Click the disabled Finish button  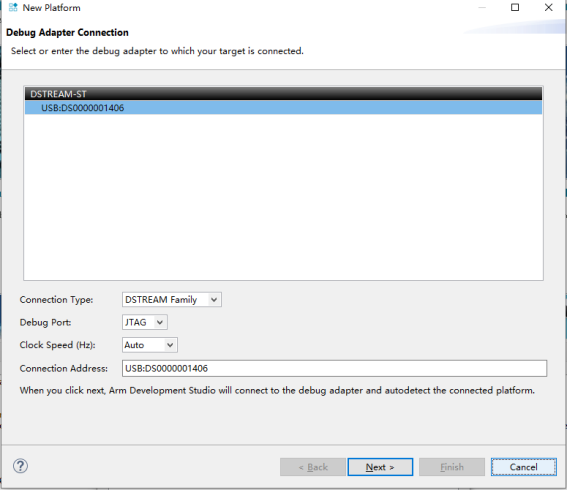point(452,467)
